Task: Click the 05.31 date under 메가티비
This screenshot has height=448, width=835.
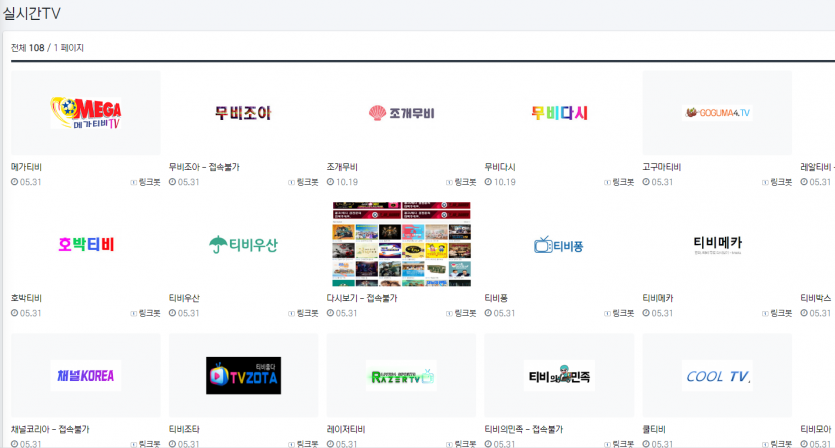Action: click(30, 182)
